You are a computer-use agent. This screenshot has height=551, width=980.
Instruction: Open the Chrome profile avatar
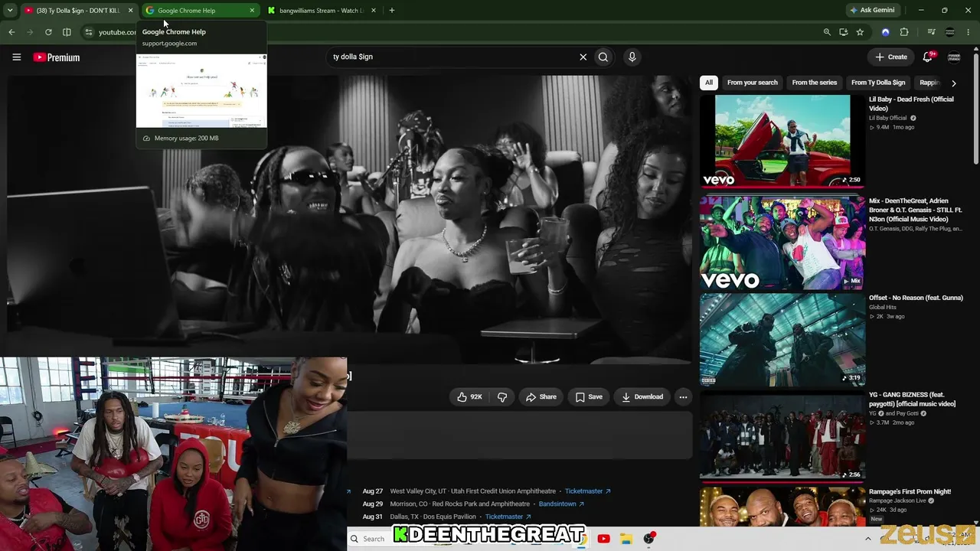[x=950, y=32]
